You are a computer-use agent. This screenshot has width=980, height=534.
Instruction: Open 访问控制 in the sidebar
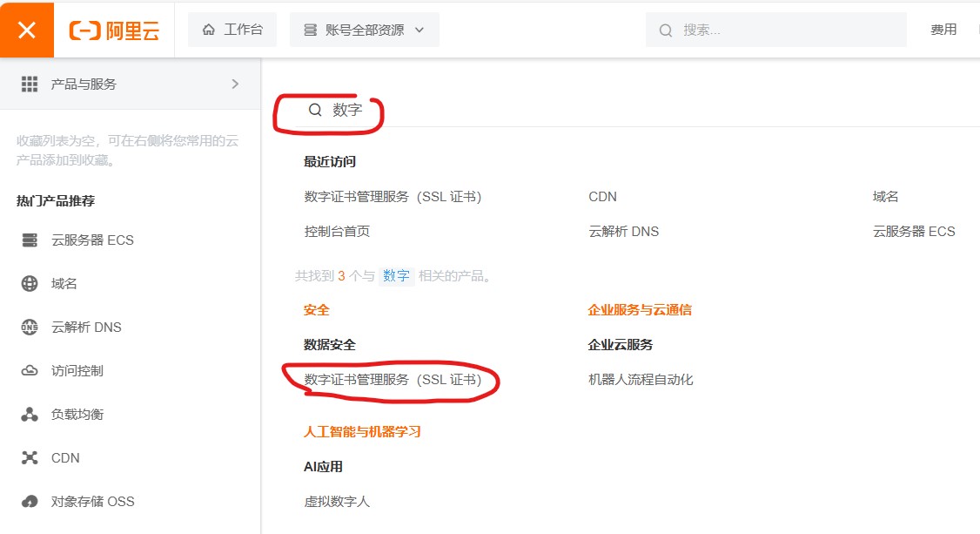pyautogui.click(x=77, y=371)
